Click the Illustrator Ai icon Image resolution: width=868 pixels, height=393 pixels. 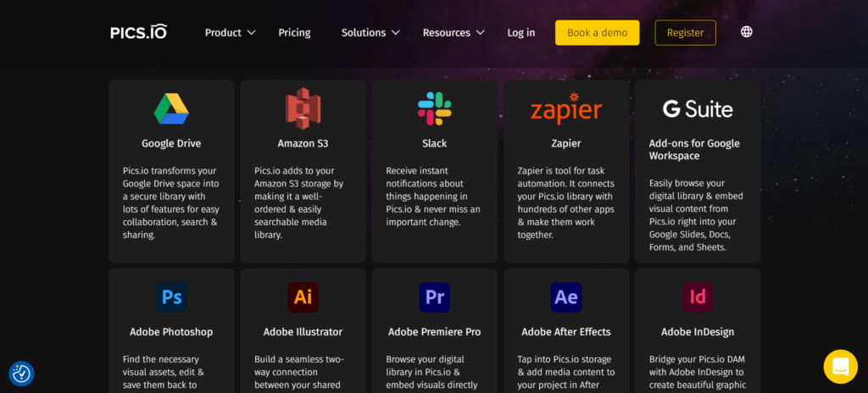tap(303, 297)
